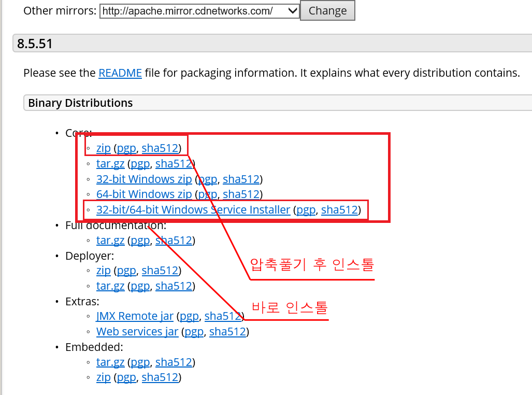Open sha512 checksum for Core tar.gz

(174, 164)
